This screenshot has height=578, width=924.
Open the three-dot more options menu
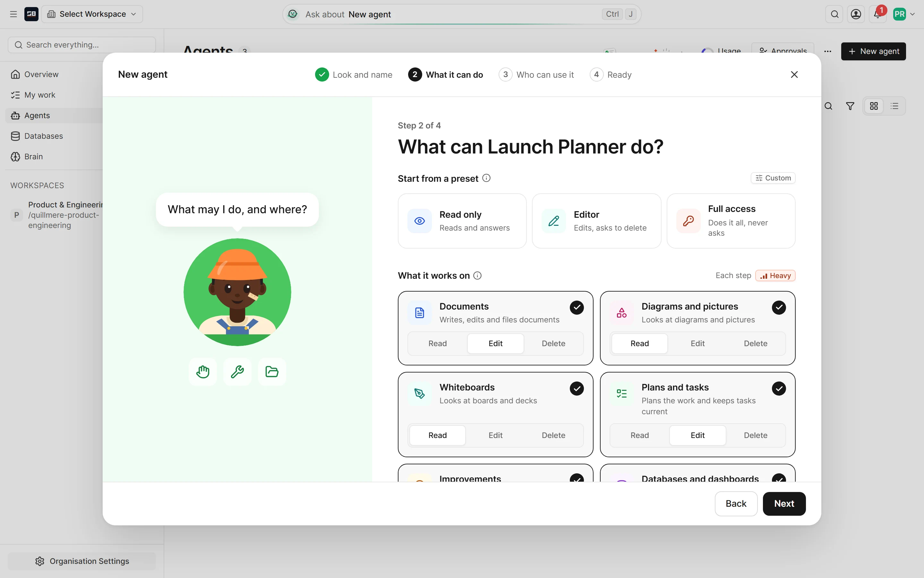828,51
